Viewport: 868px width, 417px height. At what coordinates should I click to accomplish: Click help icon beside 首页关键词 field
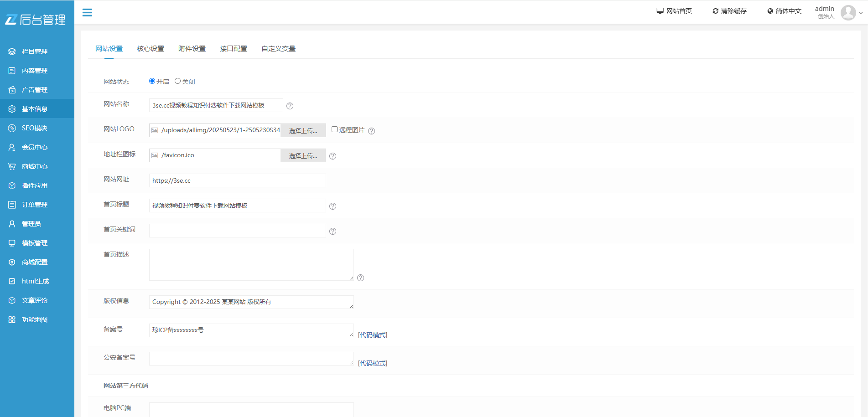coord(333,231)
